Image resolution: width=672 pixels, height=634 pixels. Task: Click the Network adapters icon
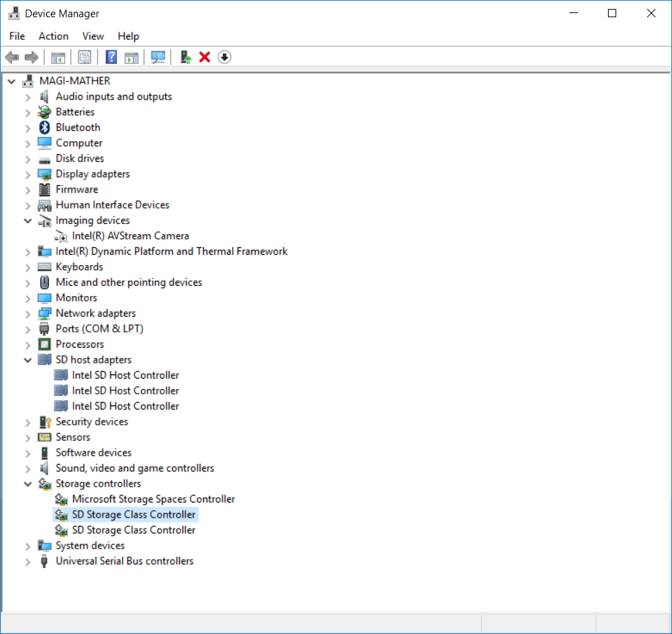point(44,313)
